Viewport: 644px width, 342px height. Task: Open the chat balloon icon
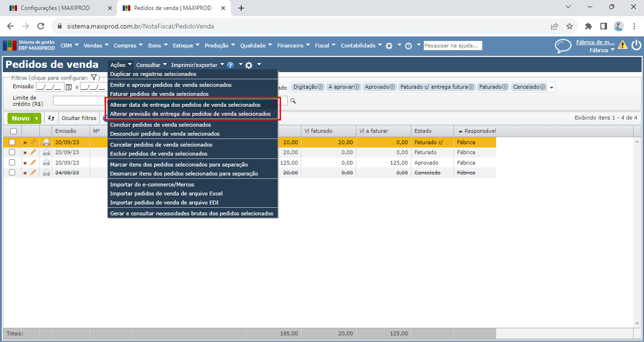[563, 46]
